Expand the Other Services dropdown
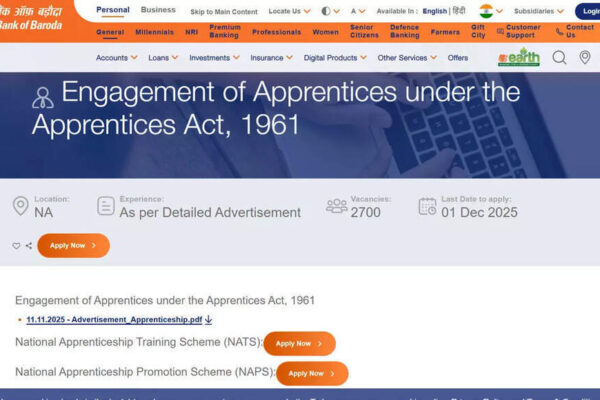The image size is (600, 400). (x=407, y=58)
